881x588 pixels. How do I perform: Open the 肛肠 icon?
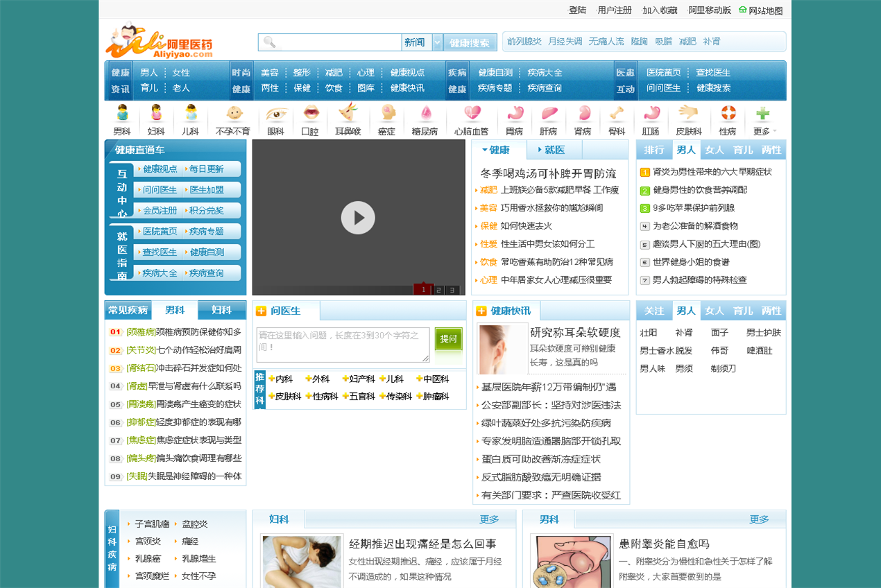click(651, 113)
